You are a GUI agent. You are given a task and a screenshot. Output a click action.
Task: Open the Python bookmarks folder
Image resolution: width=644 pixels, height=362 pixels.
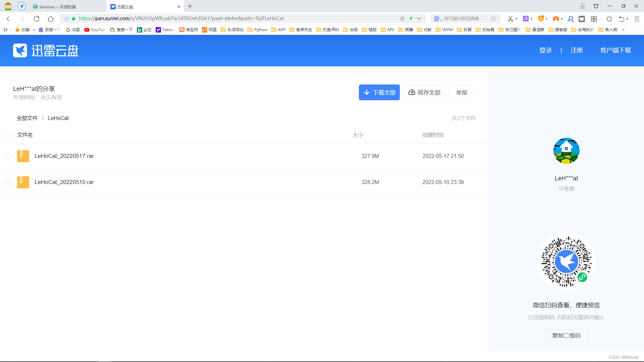pyautogui.click(x=257, y=30)
